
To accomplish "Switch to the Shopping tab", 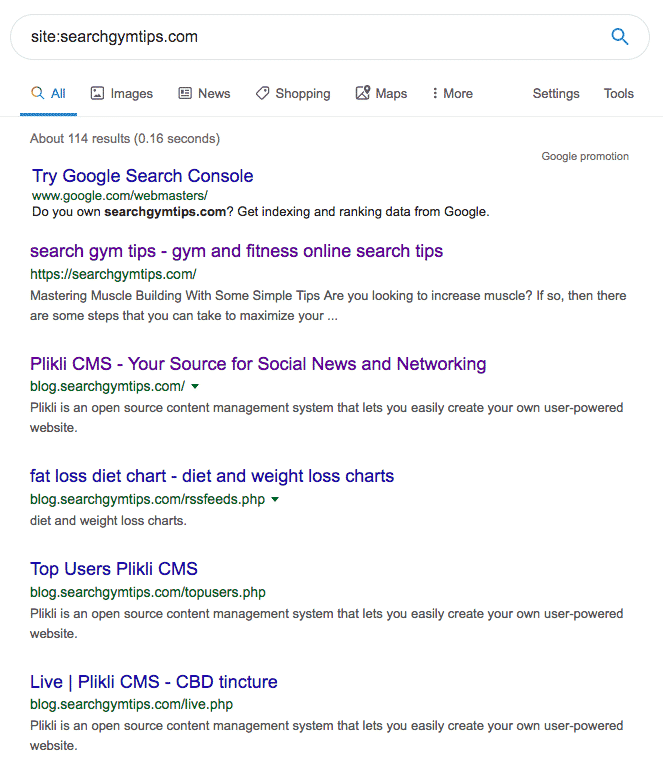I will [x=293, y=93].
